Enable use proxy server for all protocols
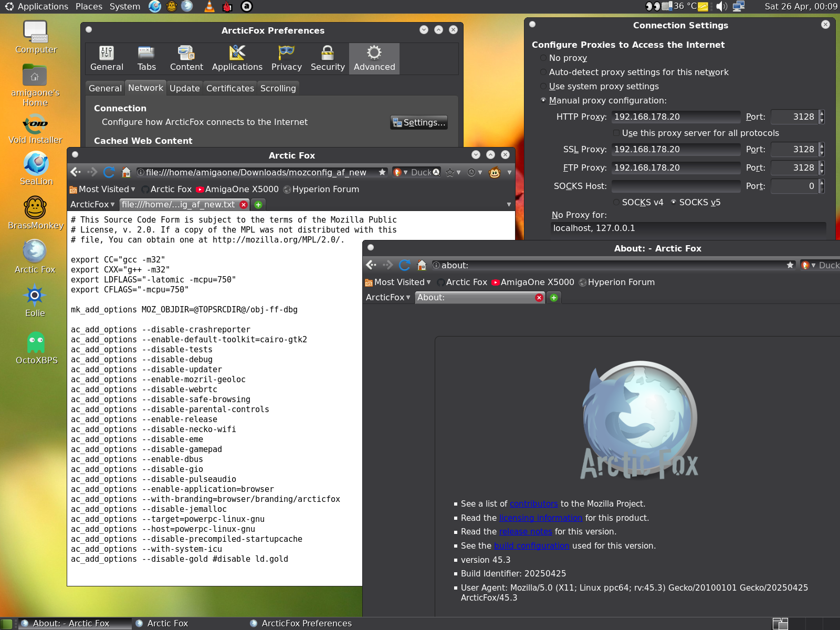Viewport: 840px width, 630px height. [x=616, y=133]
